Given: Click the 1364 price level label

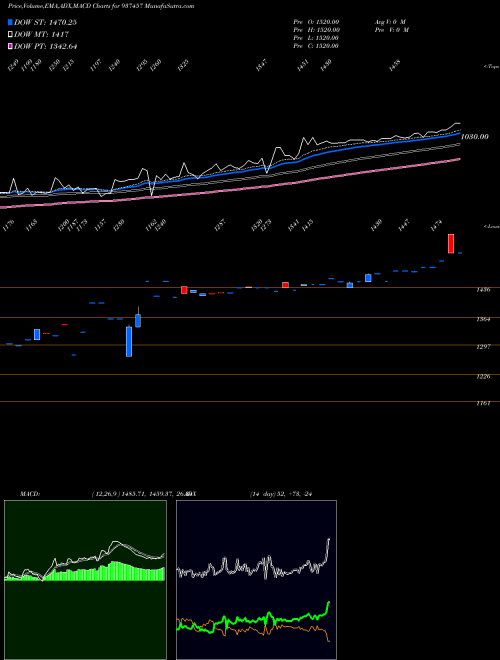Looking at the screenshot, I should (483, 319).
